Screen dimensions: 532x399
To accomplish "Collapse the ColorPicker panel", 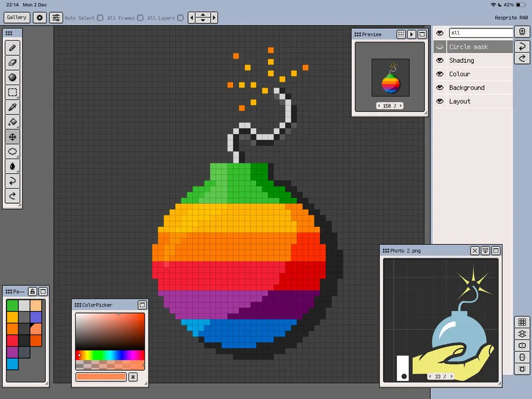I will coord(142,305).
